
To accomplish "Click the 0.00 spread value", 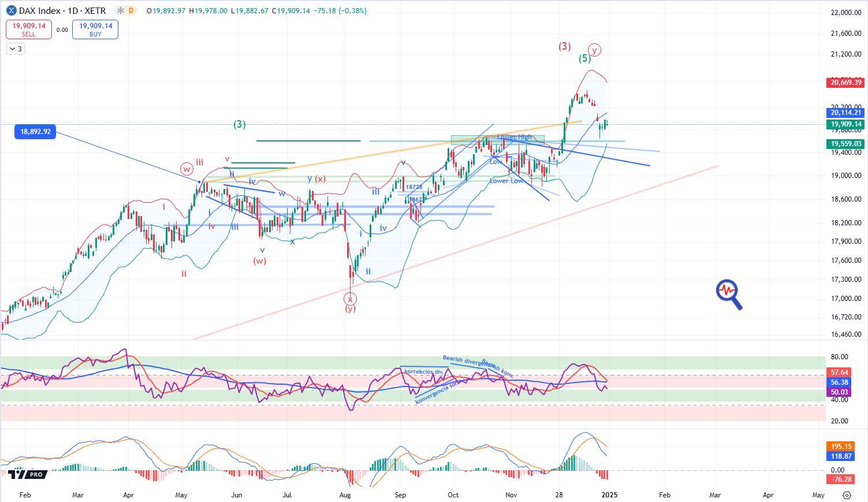I will tap(62, 30).
